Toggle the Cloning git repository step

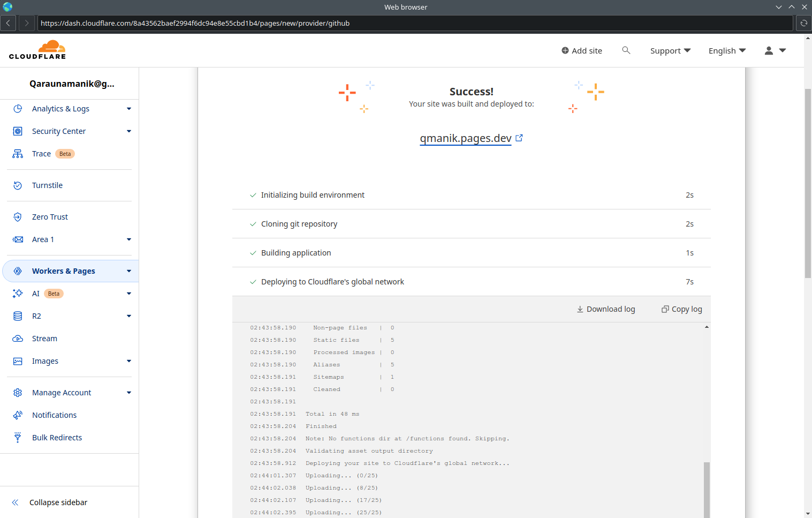click(299, 224)
